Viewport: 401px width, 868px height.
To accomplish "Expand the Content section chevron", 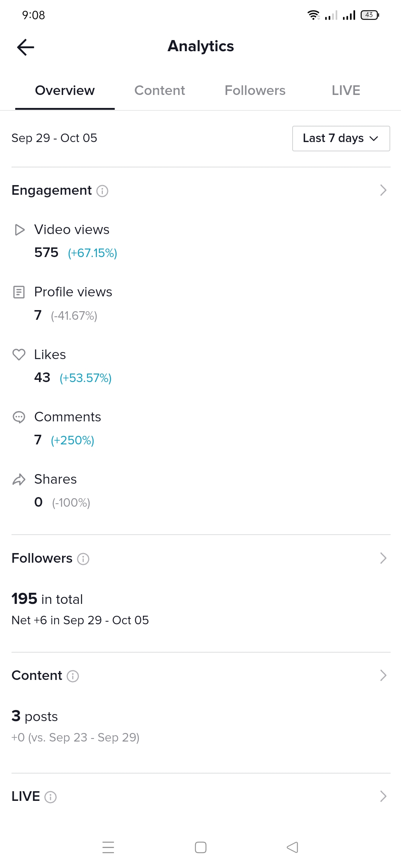I will [383, 675].
